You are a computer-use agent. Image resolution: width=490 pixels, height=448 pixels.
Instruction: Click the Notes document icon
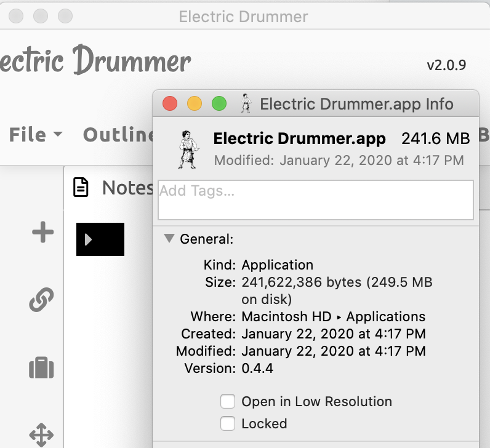point(81,187)
